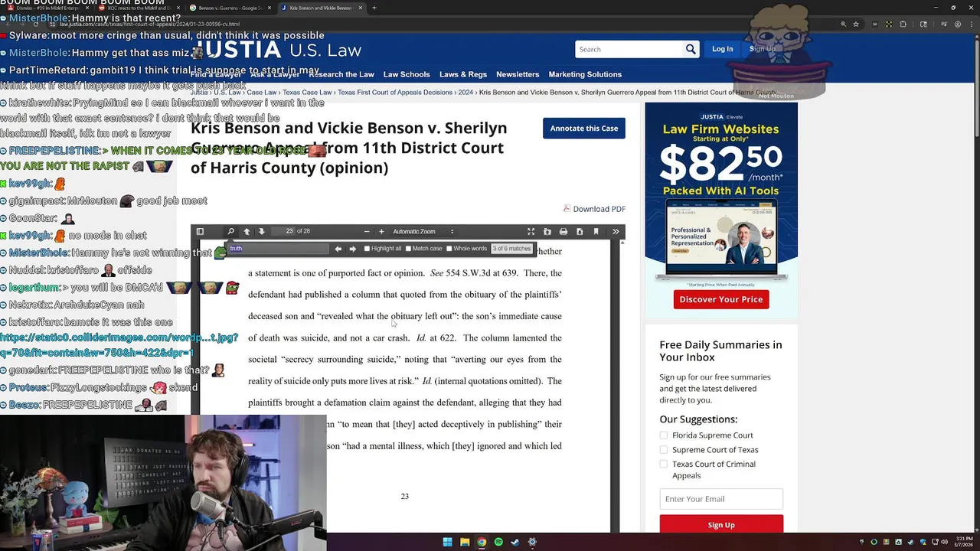Image resolution: width=980 pixels, height=551 pixels.
Task: Click Discover Your Price button
Action: pos(721,299)
